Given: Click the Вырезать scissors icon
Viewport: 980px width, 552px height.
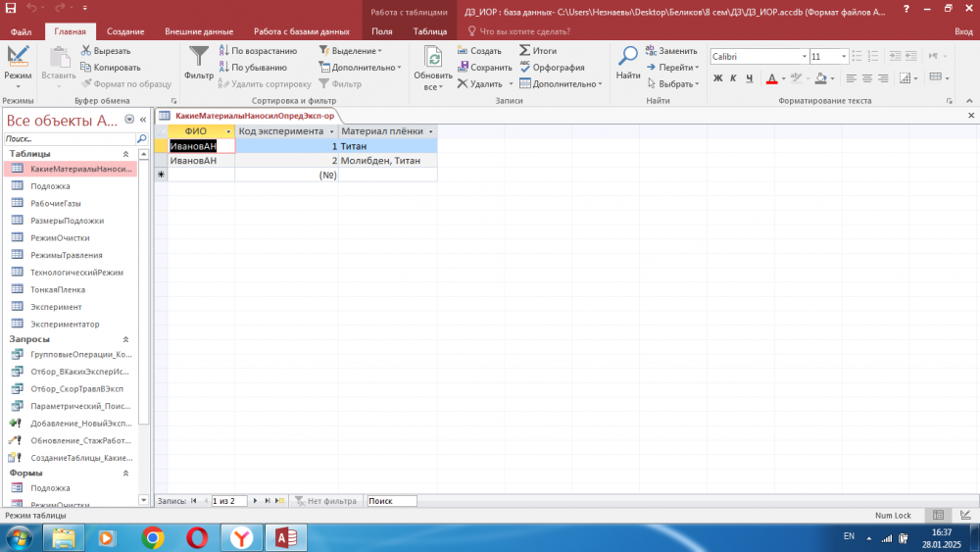Looking at the screenshot, I should (86, 50).
